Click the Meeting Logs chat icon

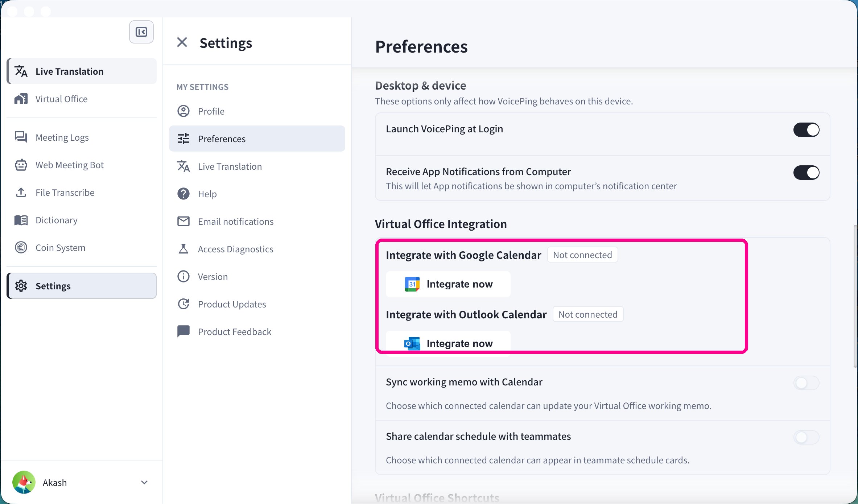tap(21, 137)
